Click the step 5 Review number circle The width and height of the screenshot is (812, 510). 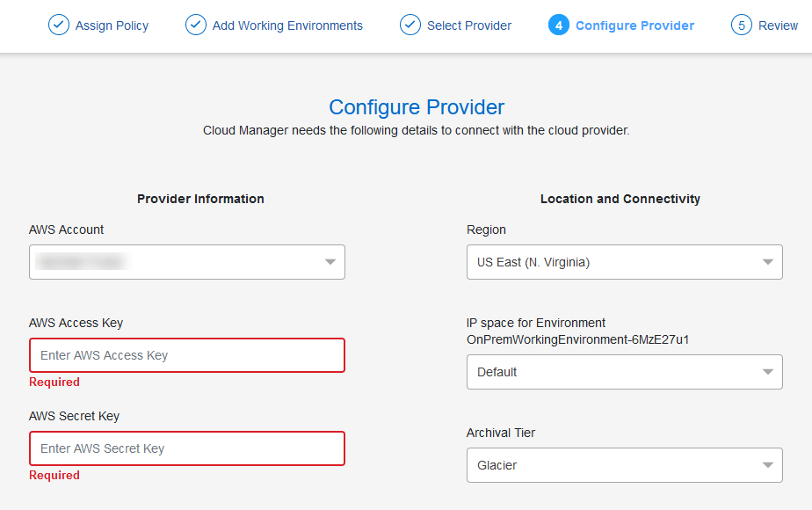coord(742,25)
